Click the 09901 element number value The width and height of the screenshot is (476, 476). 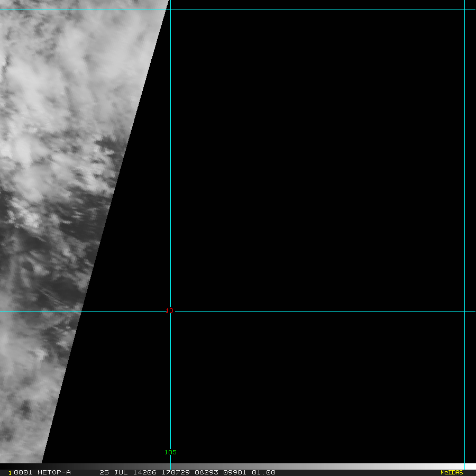[235, 472]
